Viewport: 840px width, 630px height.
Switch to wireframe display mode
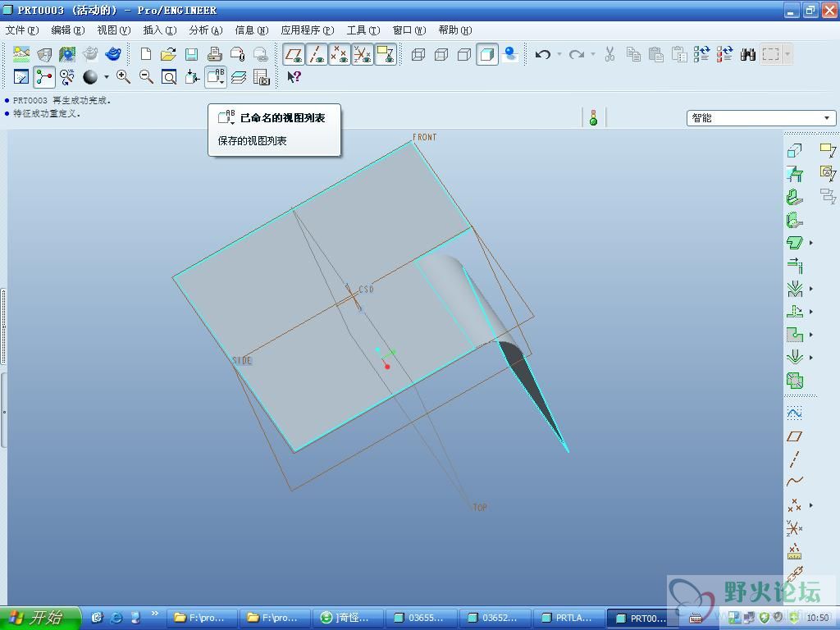pos(418,54)
